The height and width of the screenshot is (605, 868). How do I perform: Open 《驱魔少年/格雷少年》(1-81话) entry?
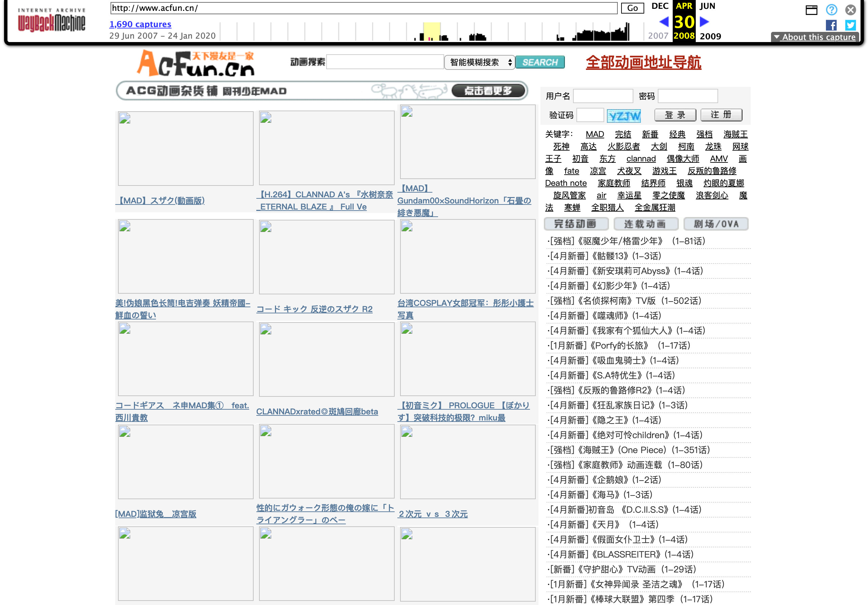627,241
